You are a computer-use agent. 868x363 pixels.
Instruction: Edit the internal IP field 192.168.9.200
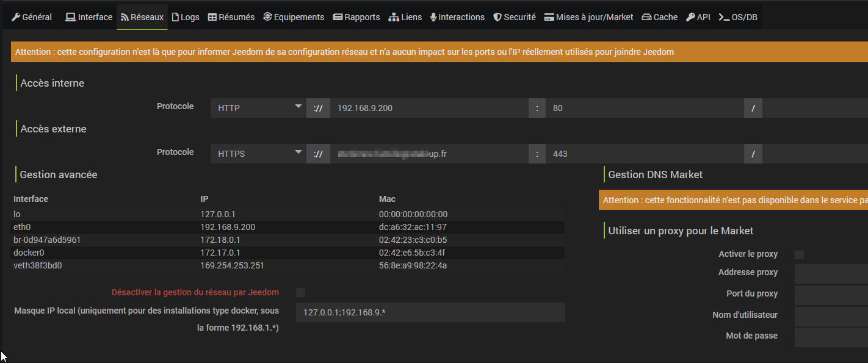pos(429,108)
